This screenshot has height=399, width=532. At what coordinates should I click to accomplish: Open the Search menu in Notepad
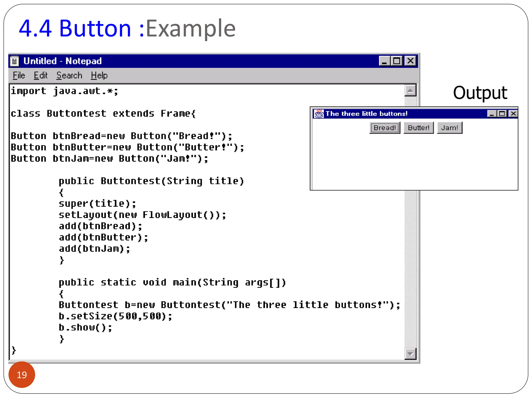tap(69, 75)
